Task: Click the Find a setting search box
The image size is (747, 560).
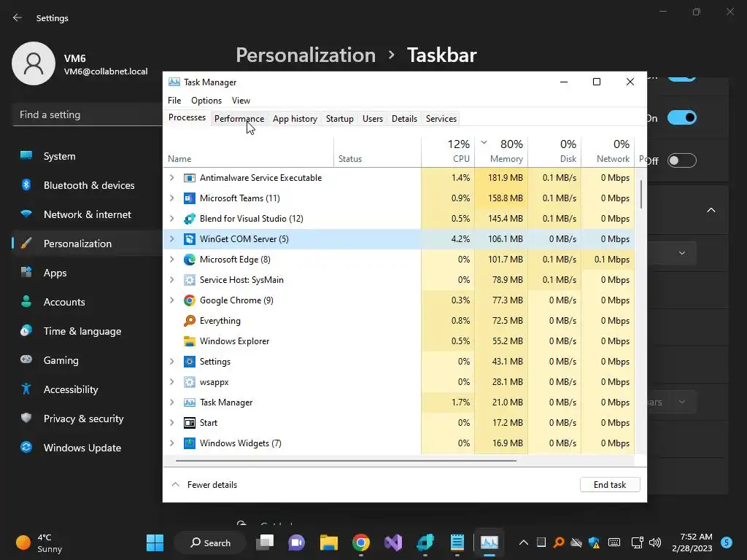Action: coord(88,114)
